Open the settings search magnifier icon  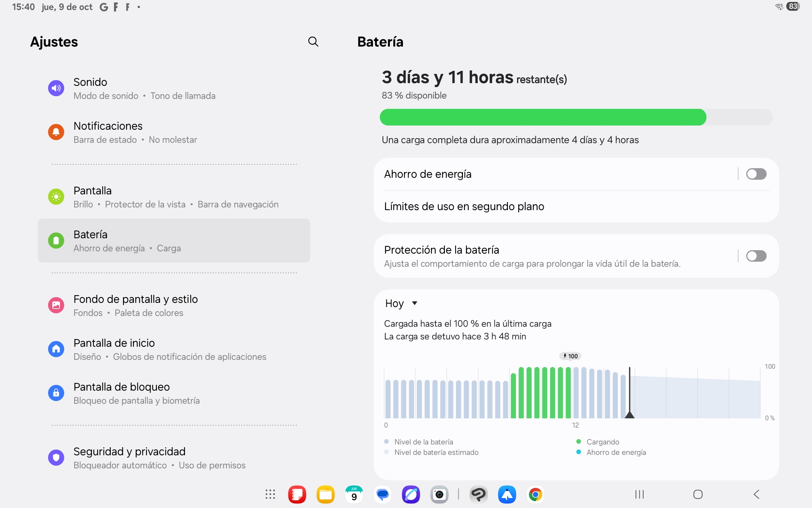[313, 42]
